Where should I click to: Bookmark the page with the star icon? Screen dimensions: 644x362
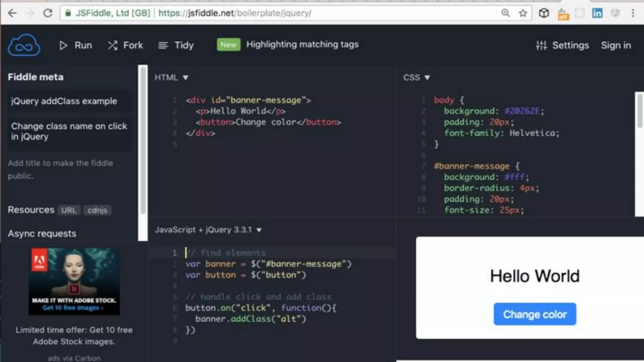coord(523,13)
